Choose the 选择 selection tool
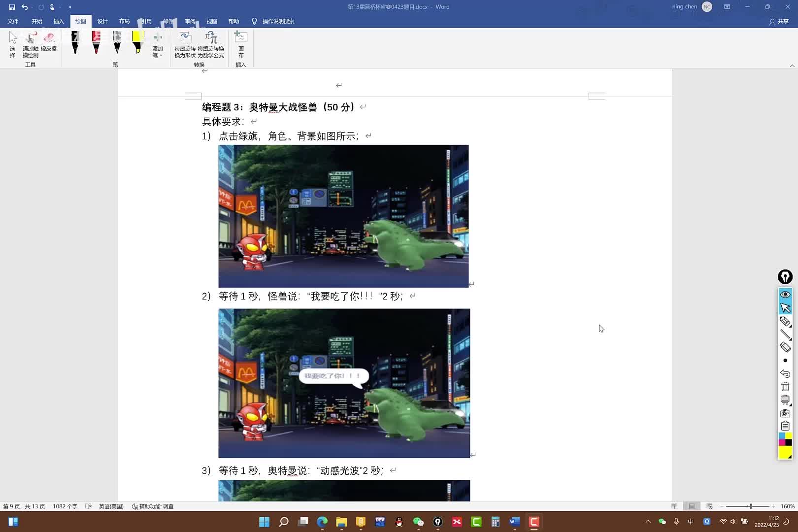The height and width of the screenshot is (532, 798). click(13, 44)
